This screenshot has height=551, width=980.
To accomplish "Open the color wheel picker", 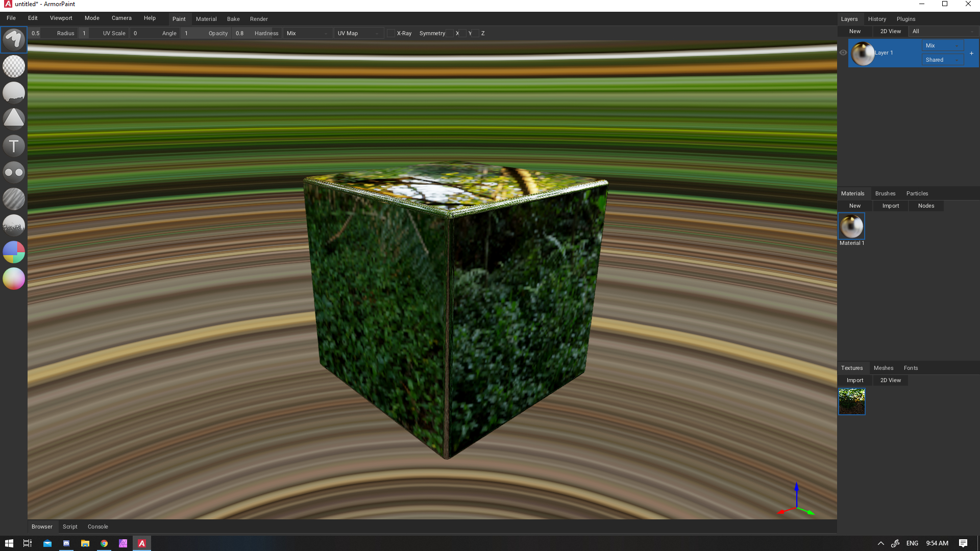I will [14, 279].
